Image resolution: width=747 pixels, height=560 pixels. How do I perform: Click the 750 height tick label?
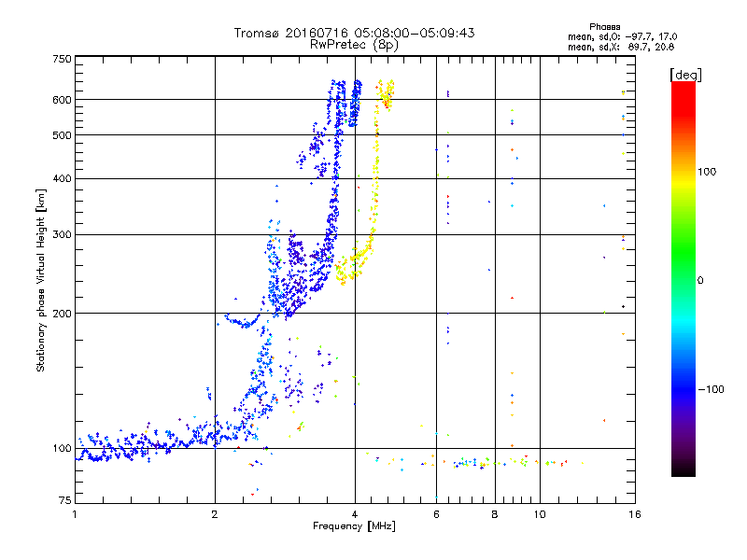[x=62, y=59]
